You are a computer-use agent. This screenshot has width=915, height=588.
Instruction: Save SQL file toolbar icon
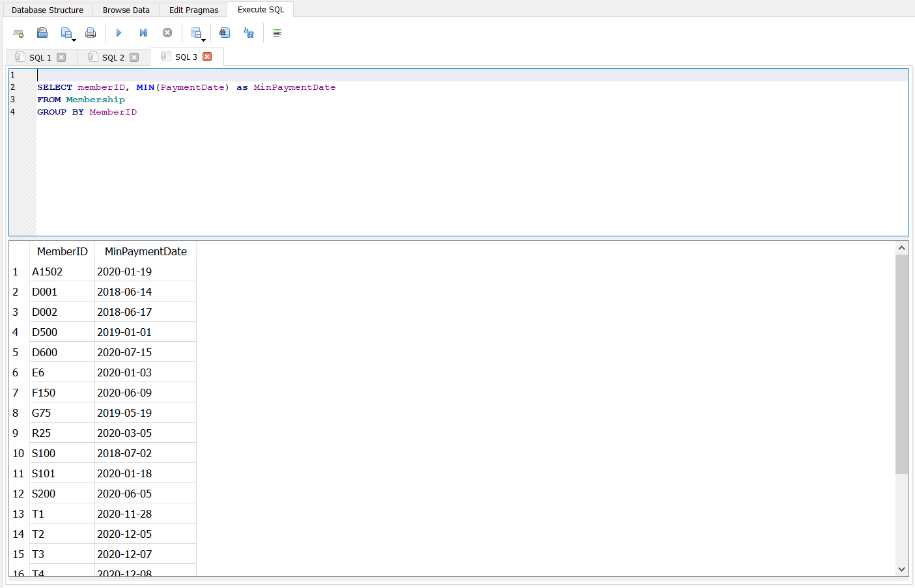(67, 33)
